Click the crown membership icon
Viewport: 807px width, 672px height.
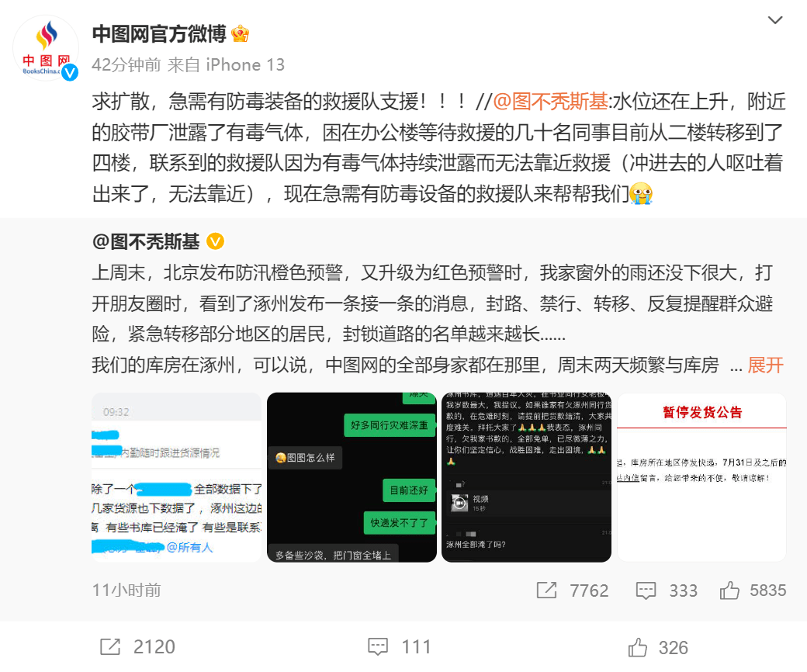[x=241, y=34]
